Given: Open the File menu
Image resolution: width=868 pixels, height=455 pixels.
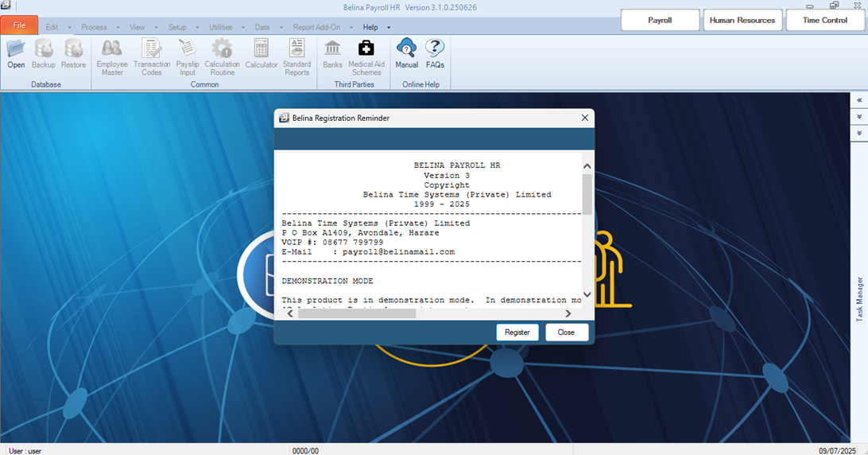Looking at the screenshot, I should coord(19,25).
